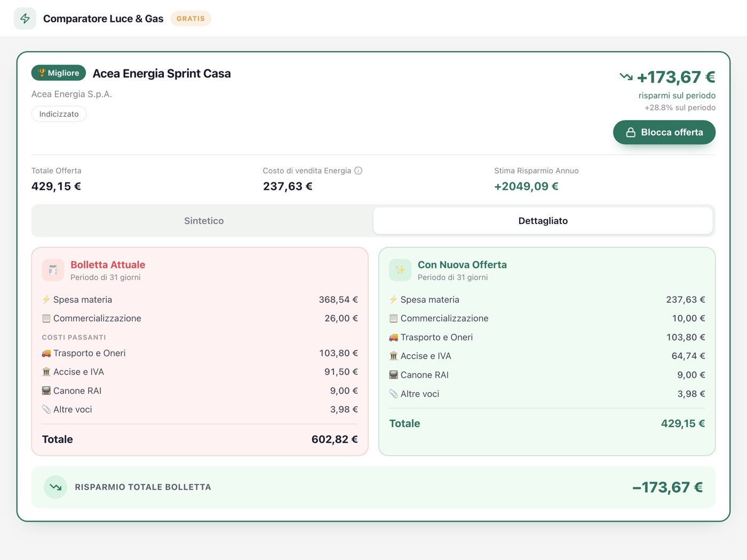Click the truck icon of Trasporto e Oneri in Con Nuova Offerta

coord(394,337)
